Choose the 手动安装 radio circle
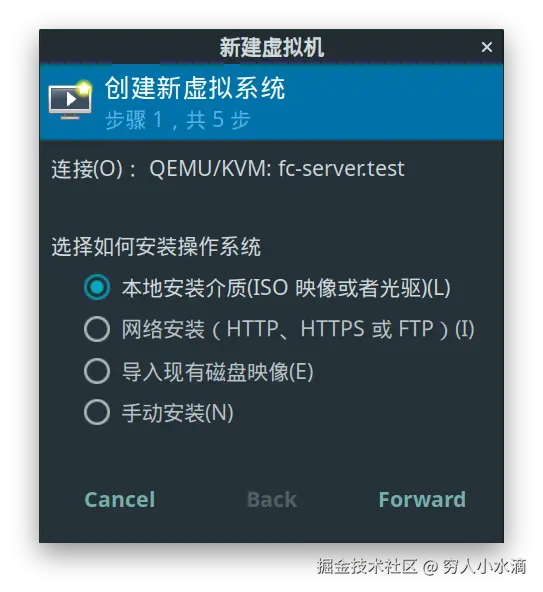Screen dimensions: 543x592 click(x=97, y=412)
